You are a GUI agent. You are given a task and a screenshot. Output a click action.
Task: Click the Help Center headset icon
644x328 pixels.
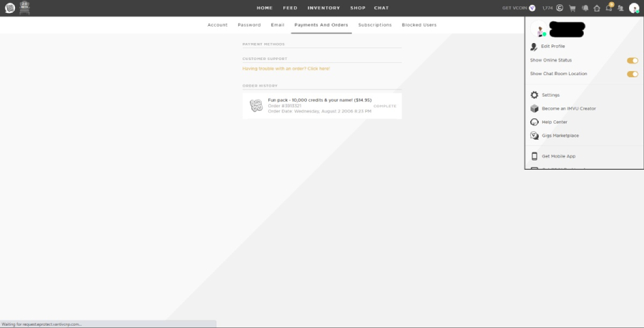(534, 122)
